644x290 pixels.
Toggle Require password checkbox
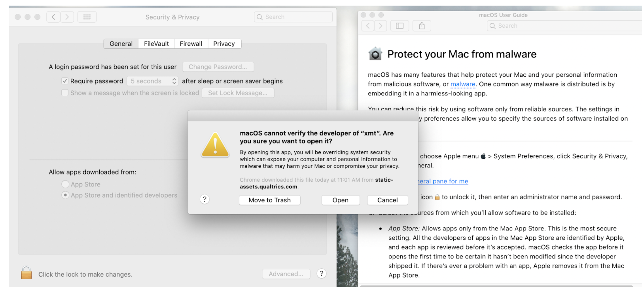[65, 81]
